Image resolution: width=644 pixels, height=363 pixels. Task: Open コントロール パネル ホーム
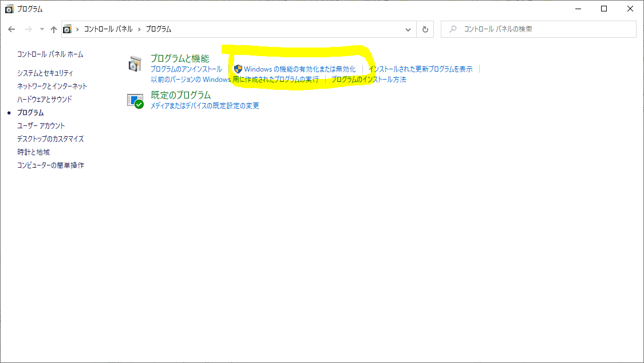pyautogui.click(x=50, y=54)
